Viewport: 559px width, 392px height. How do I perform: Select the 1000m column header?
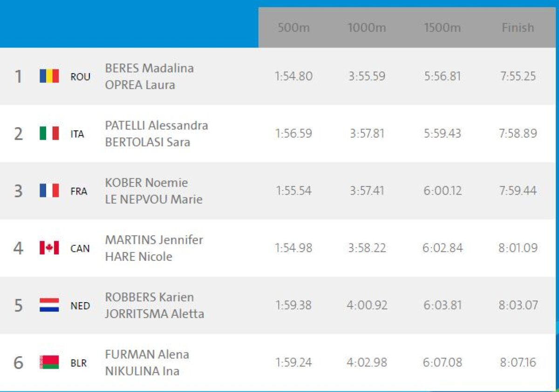(x=367, y=27)
